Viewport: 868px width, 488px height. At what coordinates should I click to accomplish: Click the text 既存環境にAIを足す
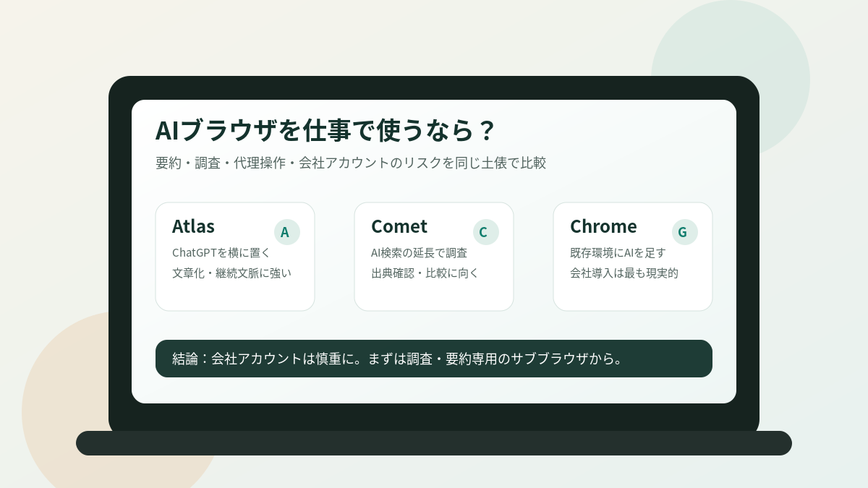click(618, 253)
